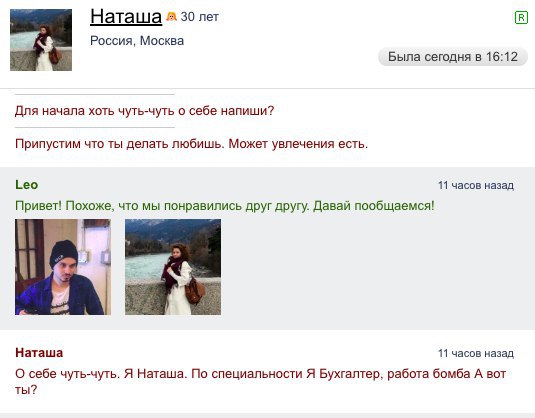Click Наташа's profile avatar photo
The image size is (535, 418).
(41, 40)
